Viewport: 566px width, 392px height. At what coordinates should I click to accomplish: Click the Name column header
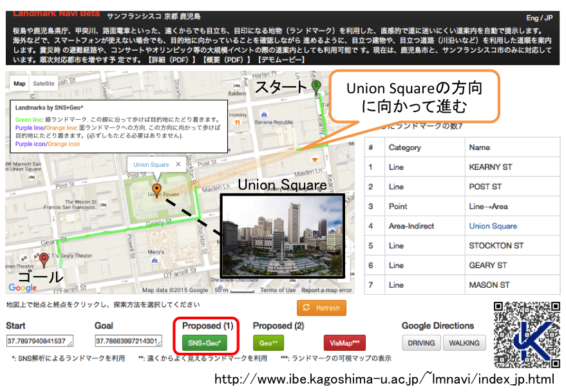tap(512, 147)
